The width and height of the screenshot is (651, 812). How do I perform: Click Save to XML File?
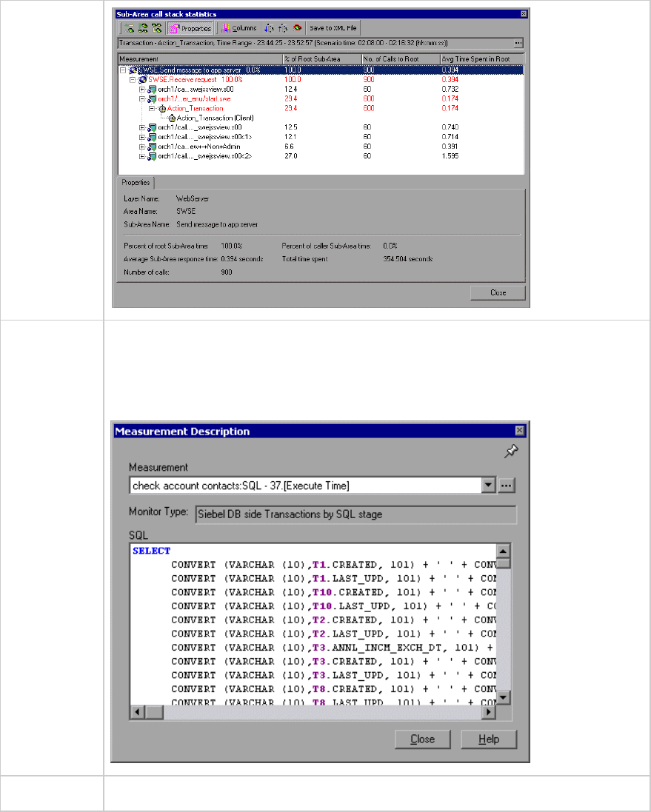coord(333,28)
